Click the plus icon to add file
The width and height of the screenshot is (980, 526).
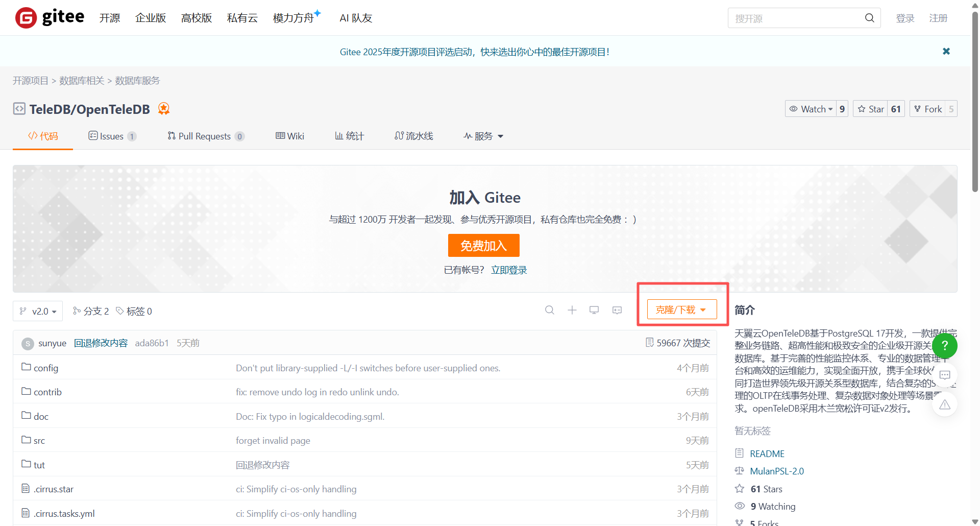pos(572,310)
